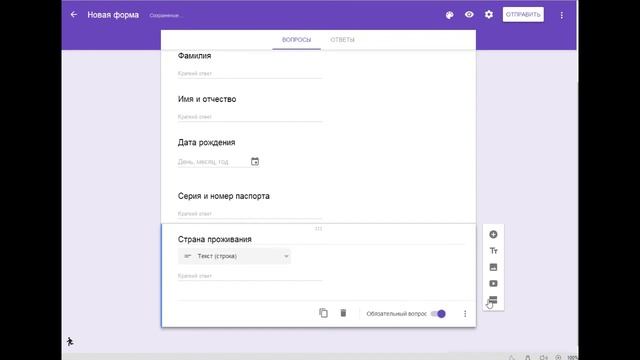Select the Дата рождения question
This screenshot has width=640, height=360.
pyautogui.click(x=207, y=142)
